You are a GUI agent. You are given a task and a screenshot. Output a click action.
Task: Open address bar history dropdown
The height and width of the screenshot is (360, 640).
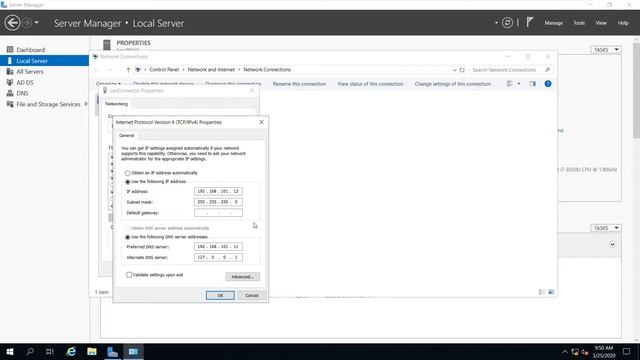coord(455,70)
